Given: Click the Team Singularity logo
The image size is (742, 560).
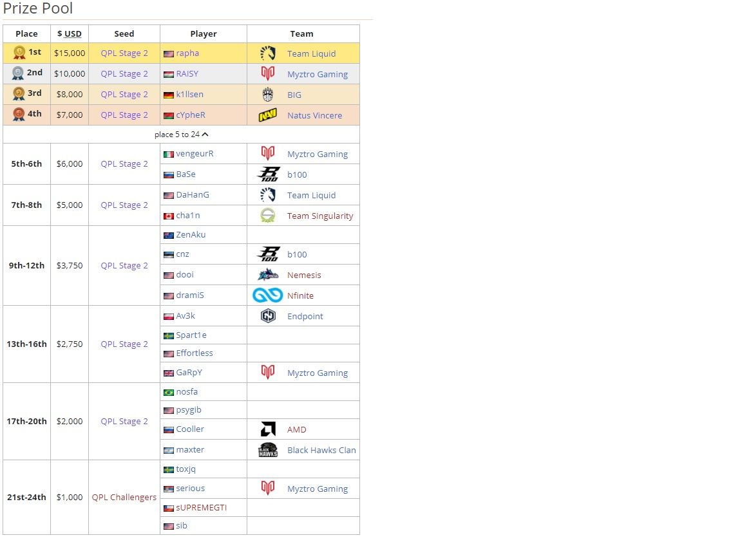Looking at the screenshot, I should point(267,215).
